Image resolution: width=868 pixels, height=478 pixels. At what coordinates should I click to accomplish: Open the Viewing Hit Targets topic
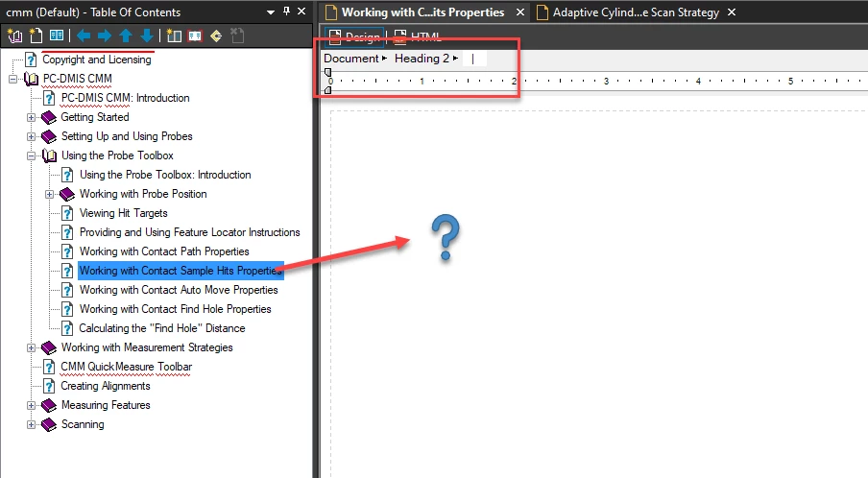124,213
